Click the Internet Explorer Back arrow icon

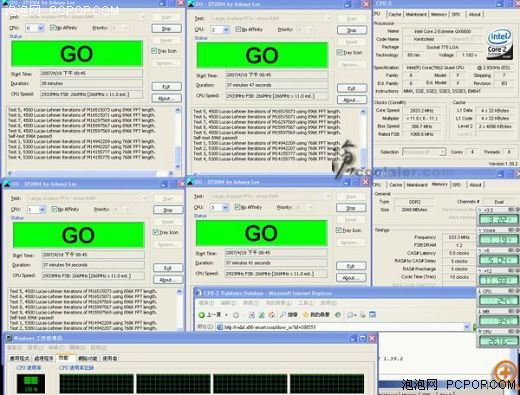click(x=202, y=315)
